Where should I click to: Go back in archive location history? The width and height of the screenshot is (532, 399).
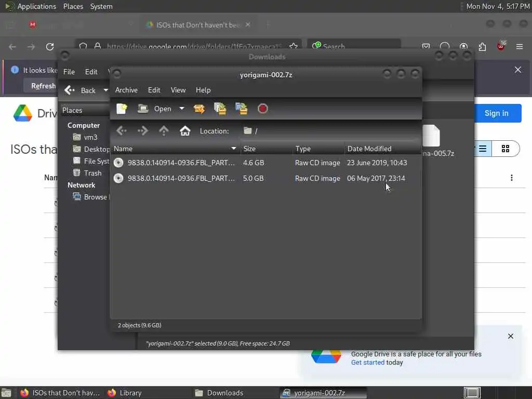coord(121,130)
